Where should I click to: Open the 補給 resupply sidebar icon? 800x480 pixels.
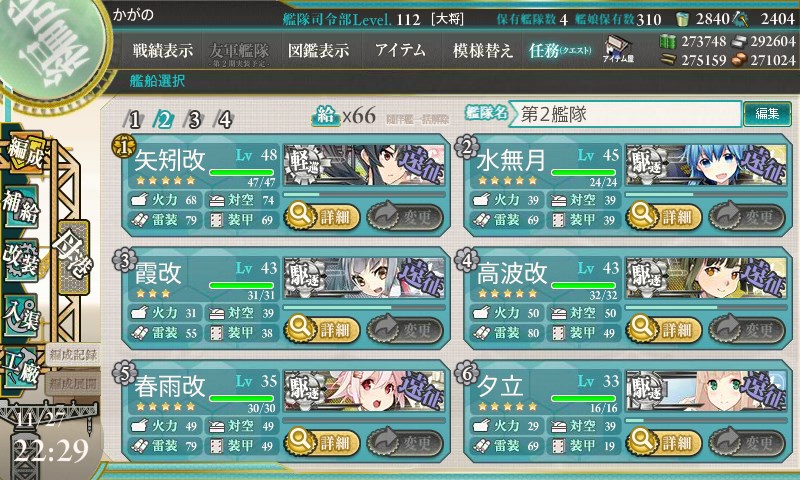[21, 207]
